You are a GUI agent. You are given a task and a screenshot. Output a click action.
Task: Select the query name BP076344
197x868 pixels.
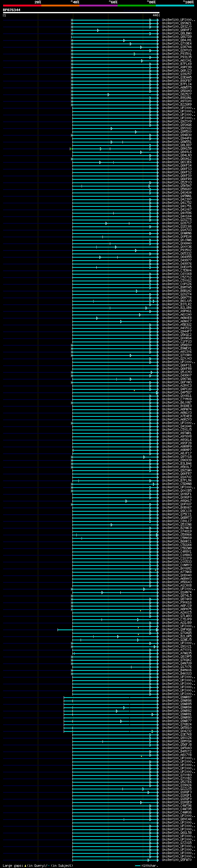coord(12,10)
